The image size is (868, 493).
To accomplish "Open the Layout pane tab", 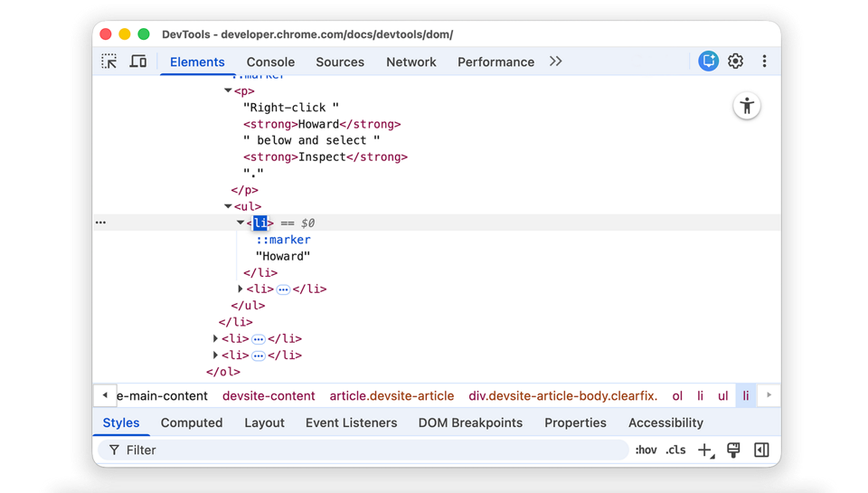I will click(265, 422).
